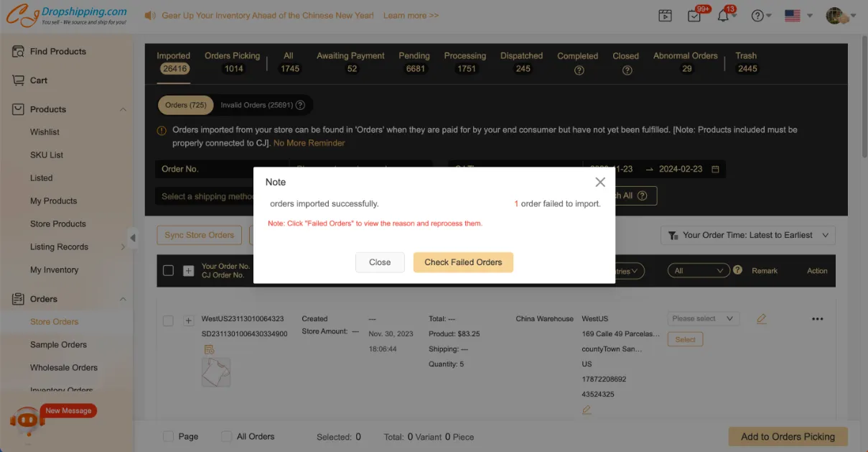Open the video tutorial icon in header
Viewport: 868px width, 452px height.
coord(665,16)
